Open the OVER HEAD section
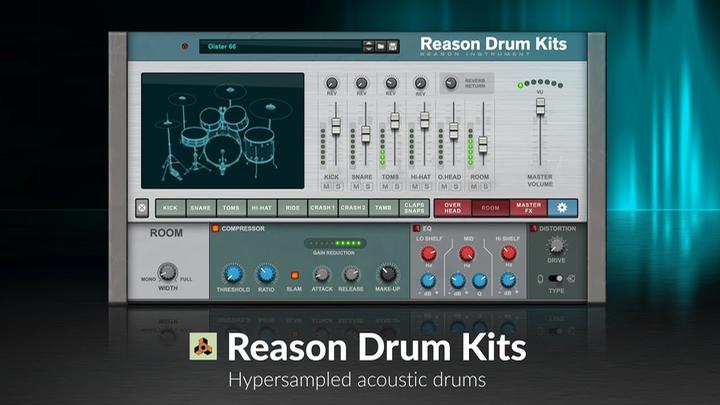 [453, 208]
